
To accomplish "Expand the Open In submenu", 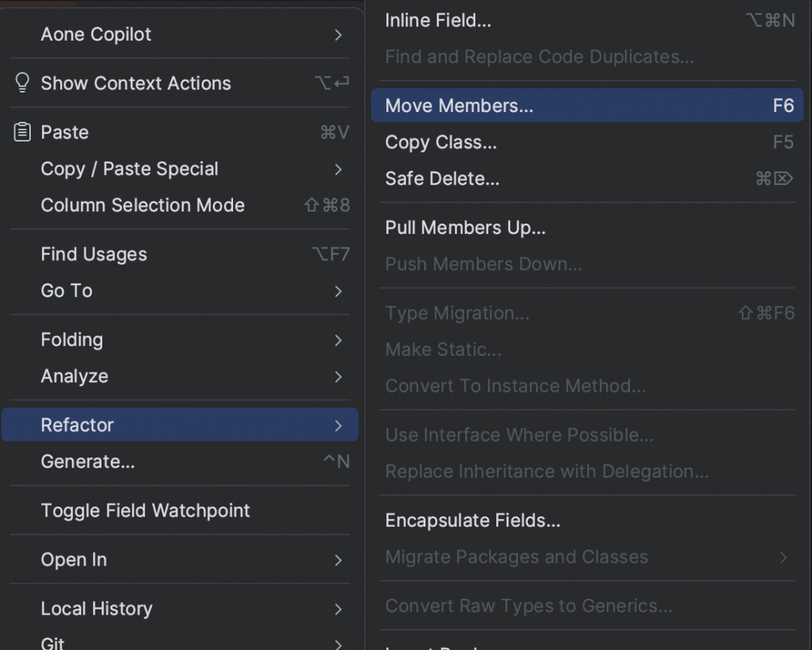I will pos(180,560).
